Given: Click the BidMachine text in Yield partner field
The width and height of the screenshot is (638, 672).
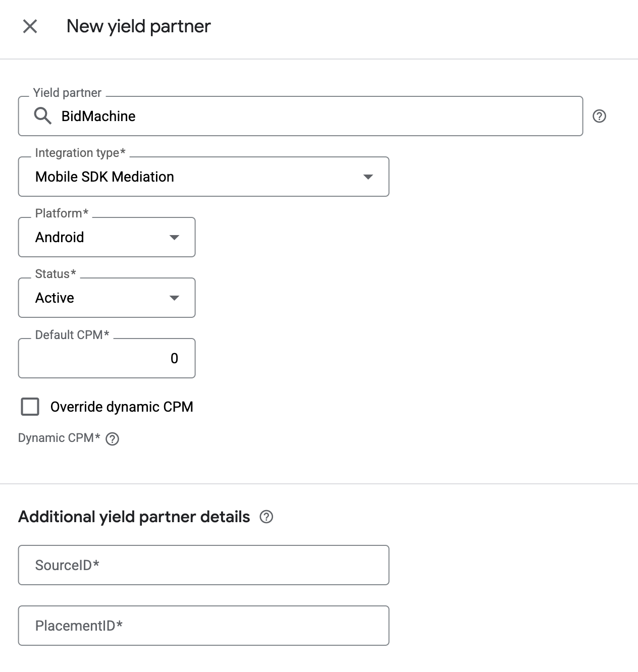Looking at the screenshot, I should 98,116.
